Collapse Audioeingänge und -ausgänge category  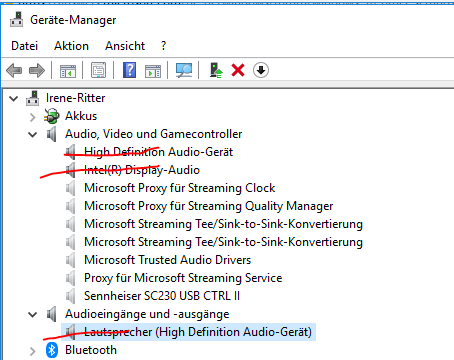pos(33,315)
